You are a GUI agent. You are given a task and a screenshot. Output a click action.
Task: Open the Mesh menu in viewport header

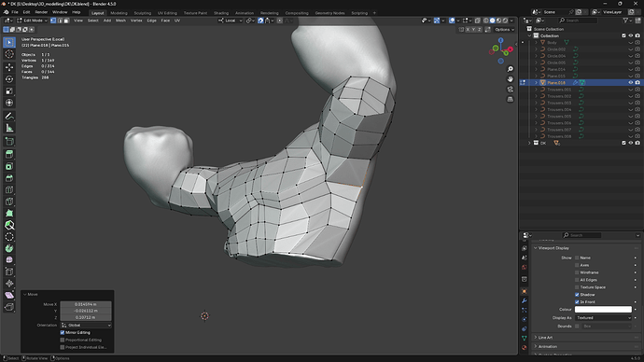point(120,21)
